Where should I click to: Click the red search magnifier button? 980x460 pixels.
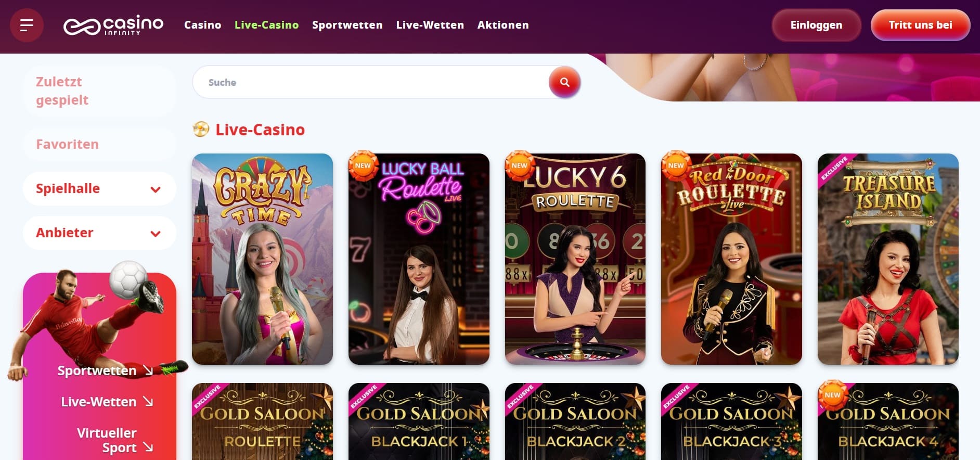pos(564,82)
